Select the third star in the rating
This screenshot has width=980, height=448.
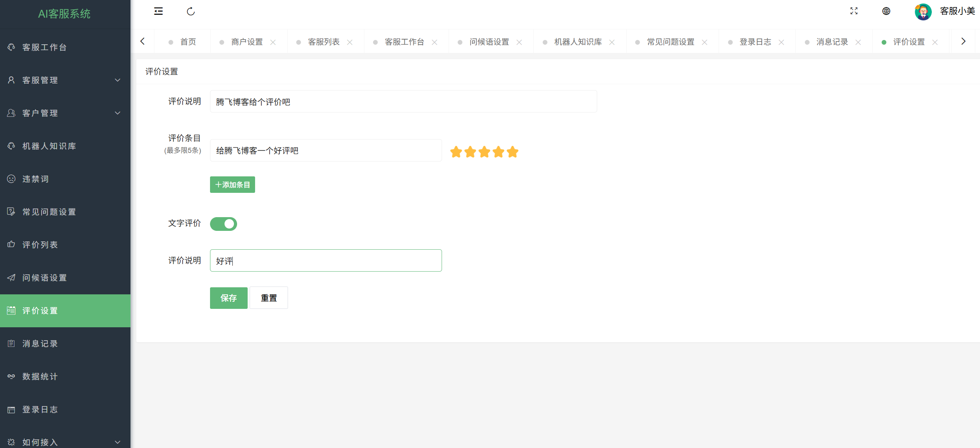[x=484, y=152]
